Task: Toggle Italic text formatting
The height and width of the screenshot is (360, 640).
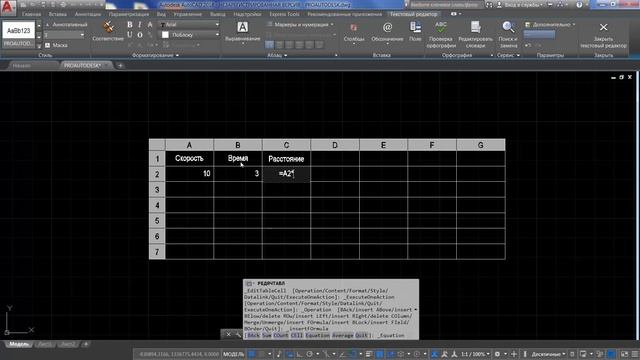Action: (x=139, y=25)
